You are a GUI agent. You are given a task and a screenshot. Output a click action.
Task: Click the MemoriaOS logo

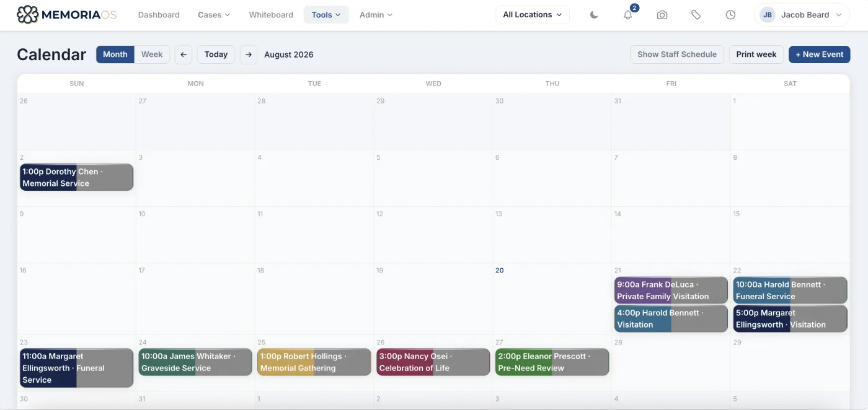(x=66, y=15)
